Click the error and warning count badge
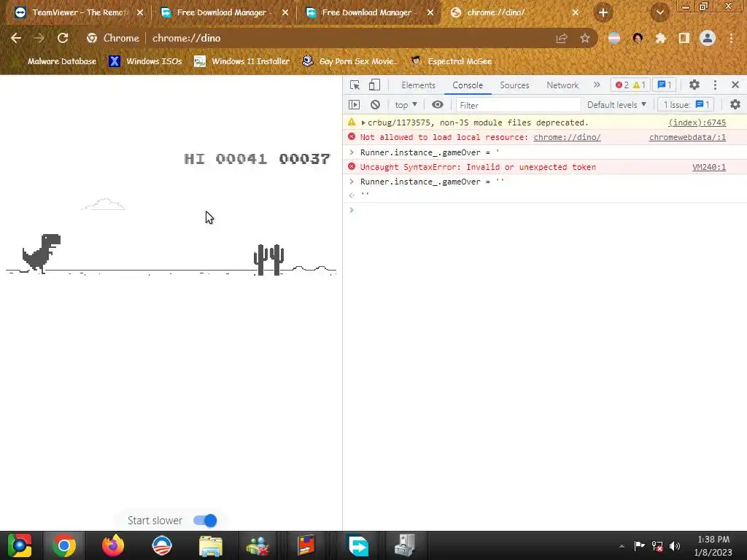 630,85
